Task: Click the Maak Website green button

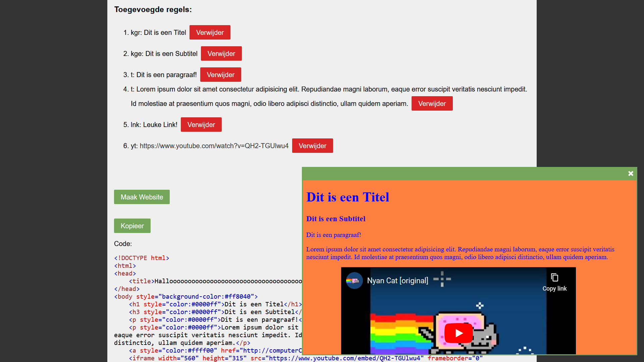Action: [x=142, y=197]
